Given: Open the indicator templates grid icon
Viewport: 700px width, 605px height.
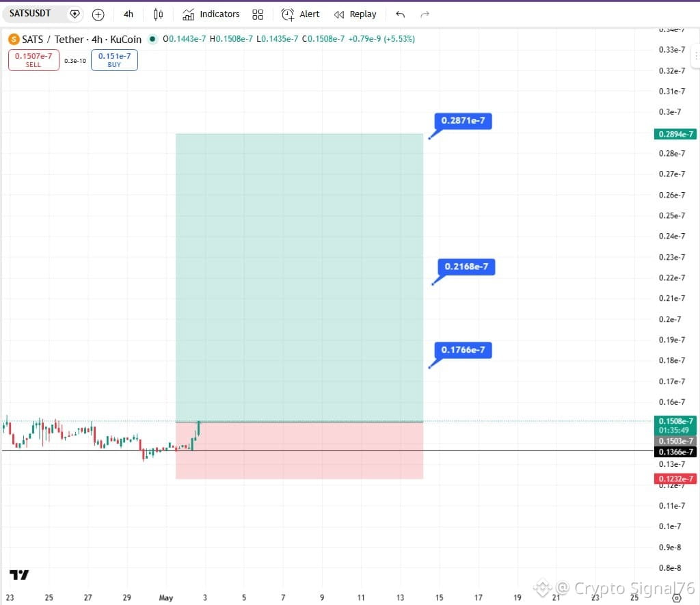Looking at the screenshot, I should [x=258, y=15].
